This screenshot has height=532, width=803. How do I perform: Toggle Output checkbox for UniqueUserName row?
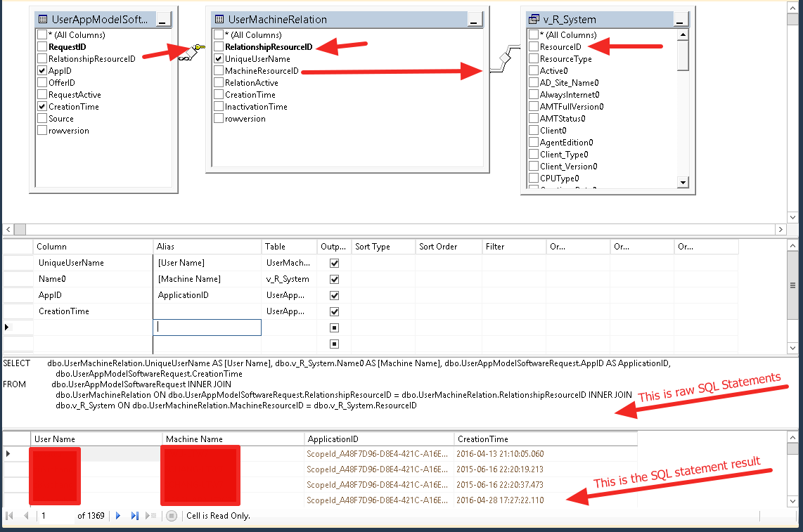pyautogui.click(x=335, y=263)
